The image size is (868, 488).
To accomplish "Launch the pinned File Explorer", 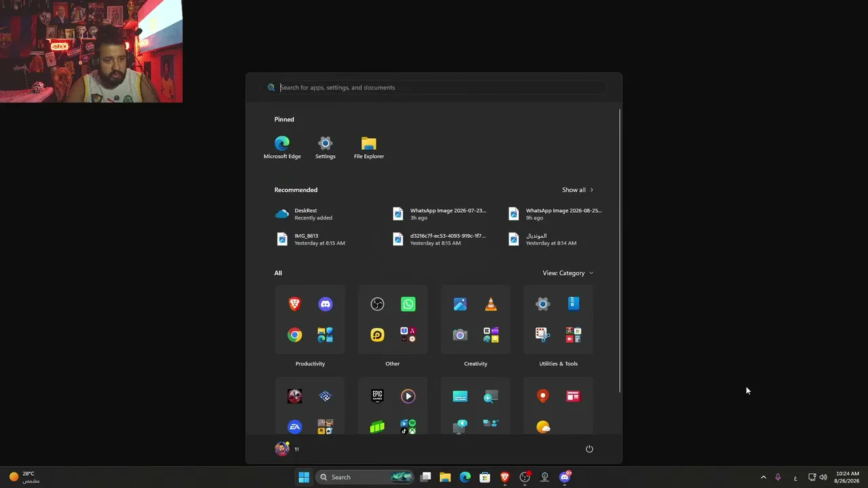I will coord(369,148).
